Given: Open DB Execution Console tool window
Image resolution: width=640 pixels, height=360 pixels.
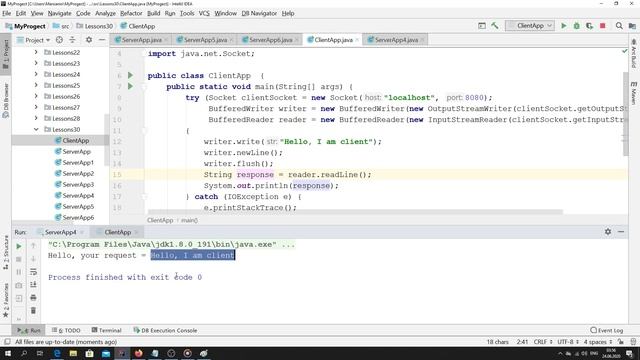Looking at the screenshot, I should pos(165,330).
